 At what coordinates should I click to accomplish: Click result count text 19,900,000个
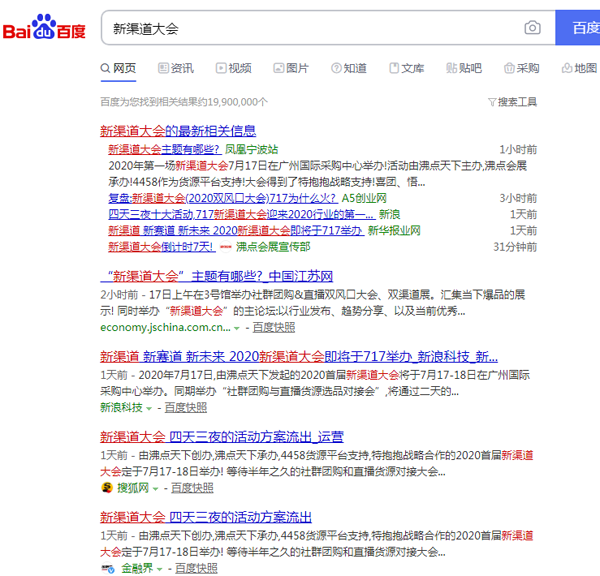click(238, 102)
